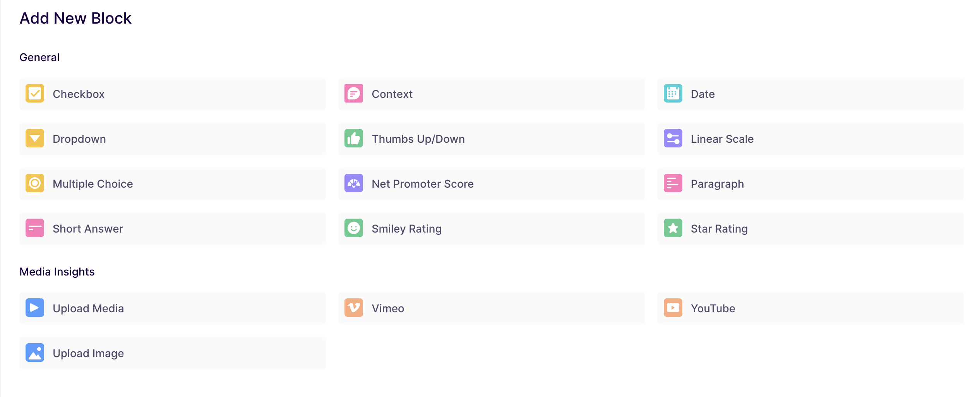Add a Short Answer block
Viewport: 980px width, 397px height.
(172, 228)
